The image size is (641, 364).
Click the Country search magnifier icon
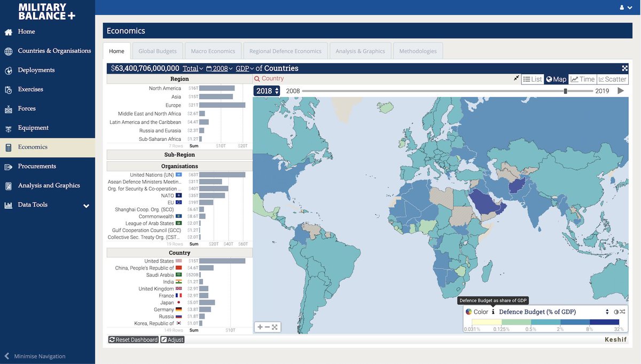pyautogui.click(x=257, y=78)
